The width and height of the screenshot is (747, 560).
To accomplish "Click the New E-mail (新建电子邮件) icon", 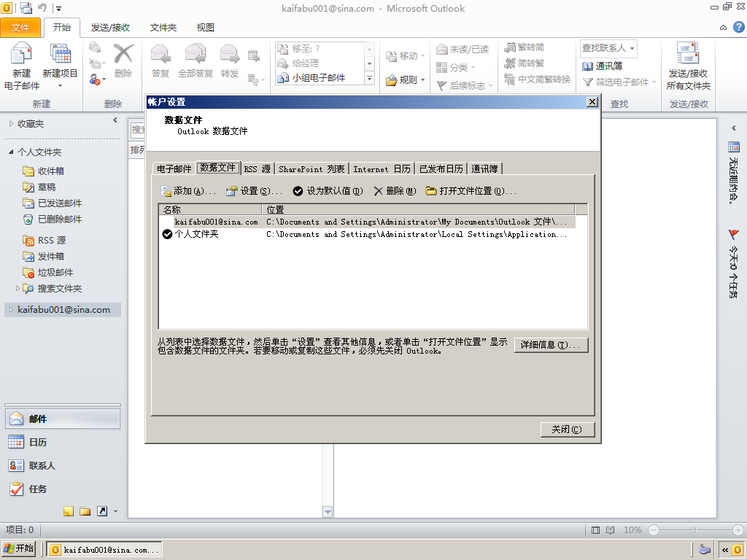I will (21, 54).
